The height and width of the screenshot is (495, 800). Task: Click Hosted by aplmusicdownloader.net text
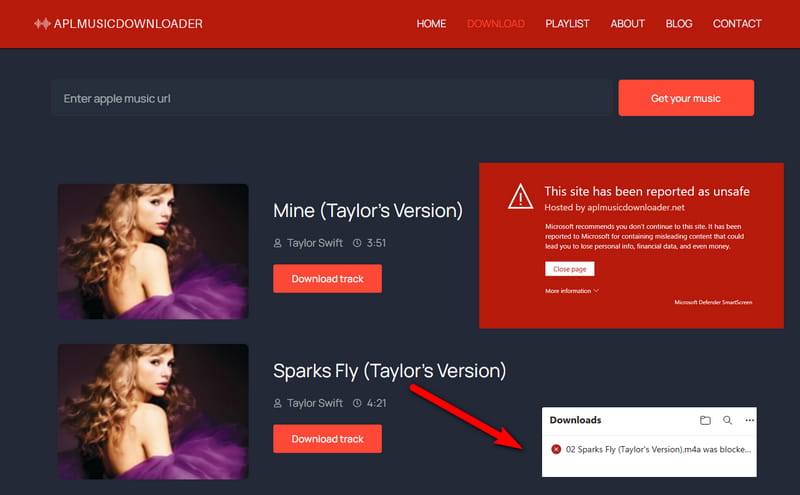pyautogui.click(x=614, y=208)
